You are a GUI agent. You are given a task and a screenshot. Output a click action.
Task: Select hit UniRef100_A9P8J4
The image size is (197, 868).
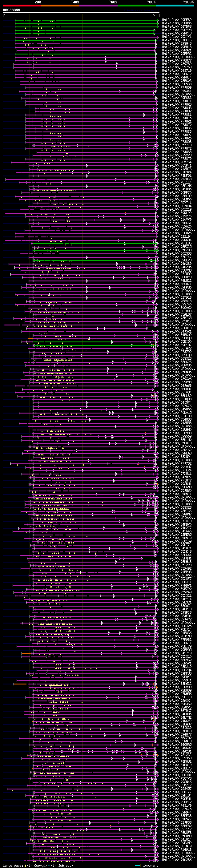tap(177, 78)
